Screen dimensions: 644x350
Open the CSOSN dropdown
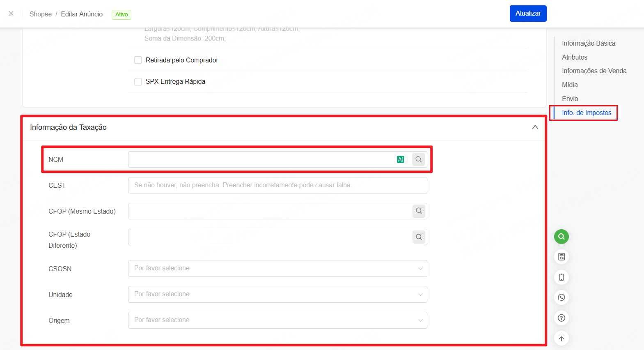(x=277, y=268)
